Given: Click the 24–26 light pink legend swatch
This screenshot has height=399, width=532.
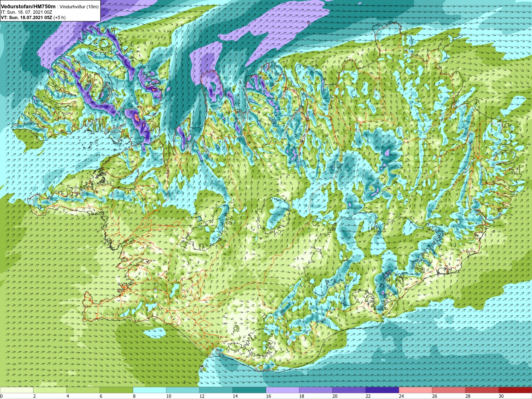Looking at the screenshot, I should click(x=416, y=390).
